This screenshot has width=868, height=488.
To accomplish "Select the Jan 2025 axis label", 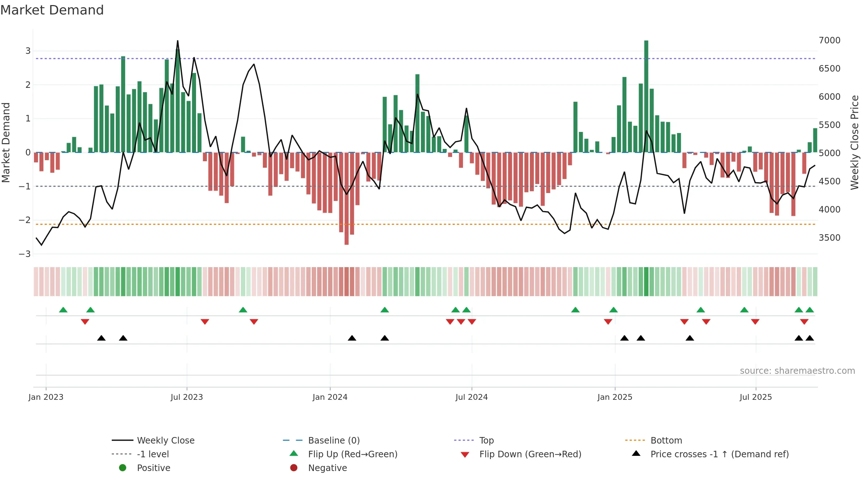I will coord(615,397).
